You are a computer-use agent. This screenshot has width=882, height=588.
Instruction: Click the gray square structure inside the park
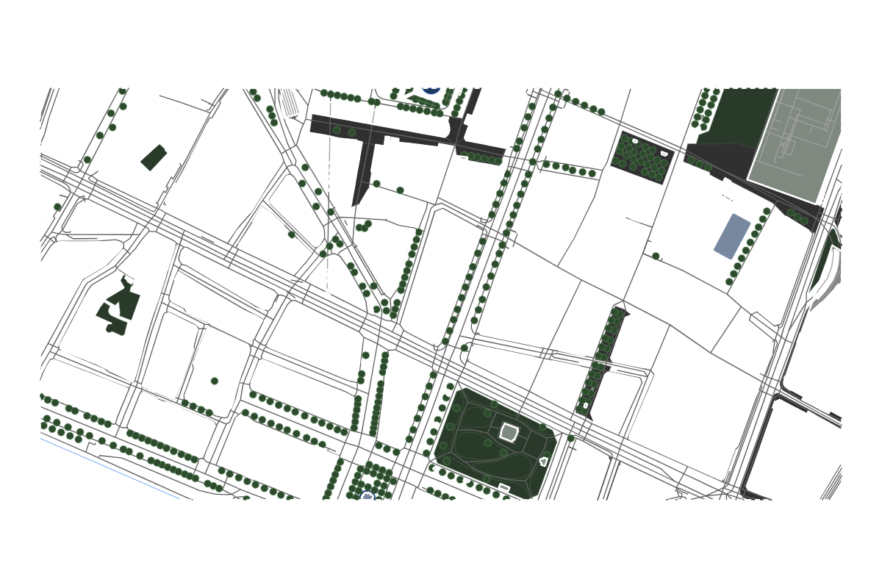click(509, 432)
